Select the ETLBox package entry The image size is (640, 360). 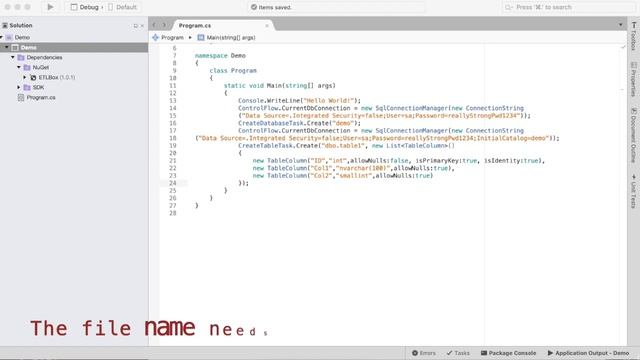53,77
